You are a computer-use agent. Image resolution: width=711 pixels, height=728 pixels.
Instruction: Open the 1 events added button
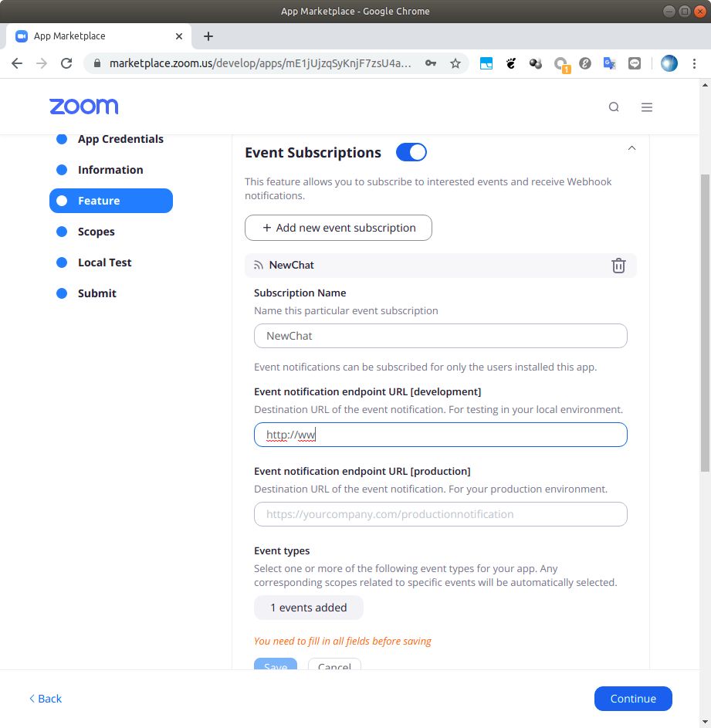308,608
